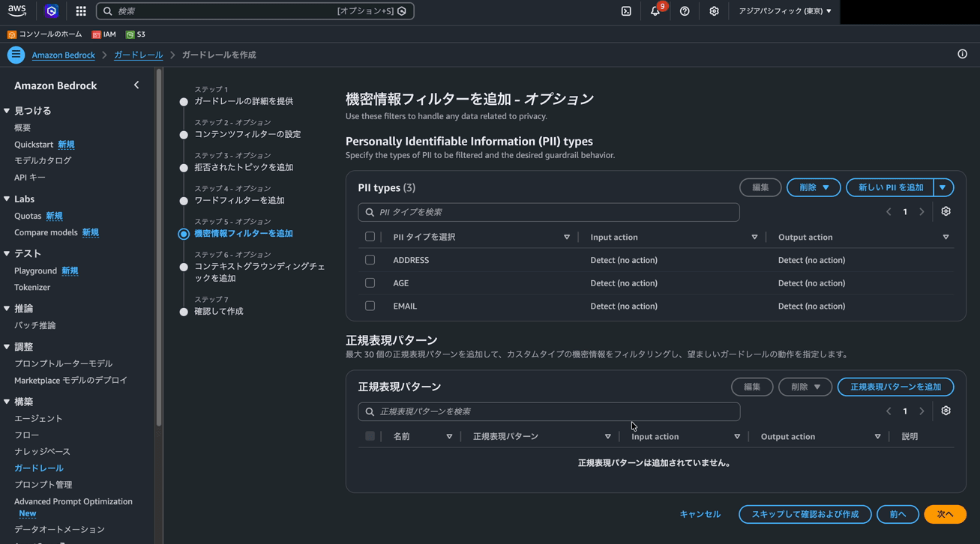Open the console settings gear icon
This screenshot has width=980, height=544.
point(714,11)
